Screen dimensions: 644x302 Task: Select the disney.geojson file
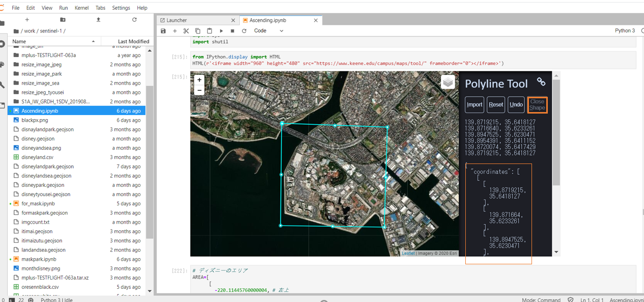coord(76,139)
